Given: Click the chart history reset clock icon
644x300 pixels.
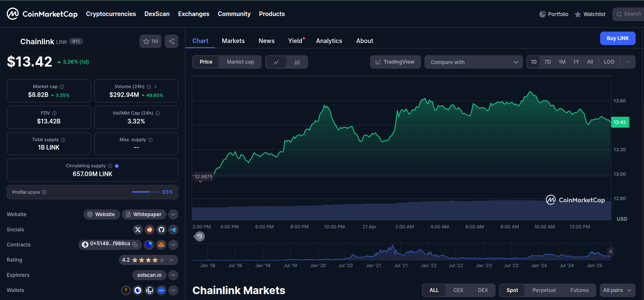Looking at the screenshot, I should click(200, 236).
